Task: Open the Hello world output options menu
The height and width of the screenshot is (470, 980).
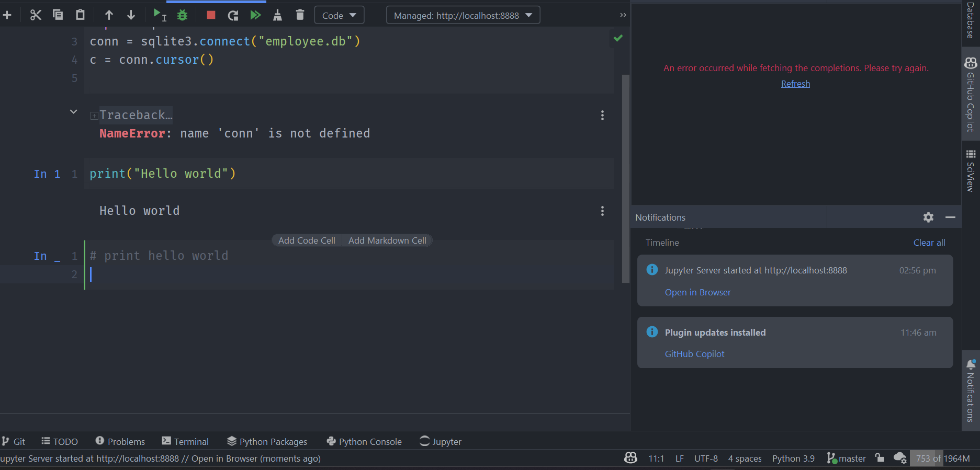Action: [602, 211]
